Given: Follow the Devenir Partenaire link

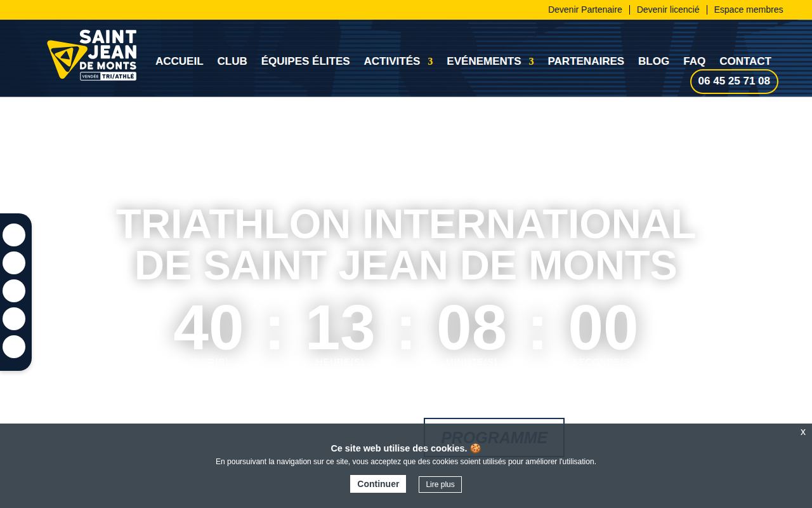Looking at the screenshot, I should 585,10.
